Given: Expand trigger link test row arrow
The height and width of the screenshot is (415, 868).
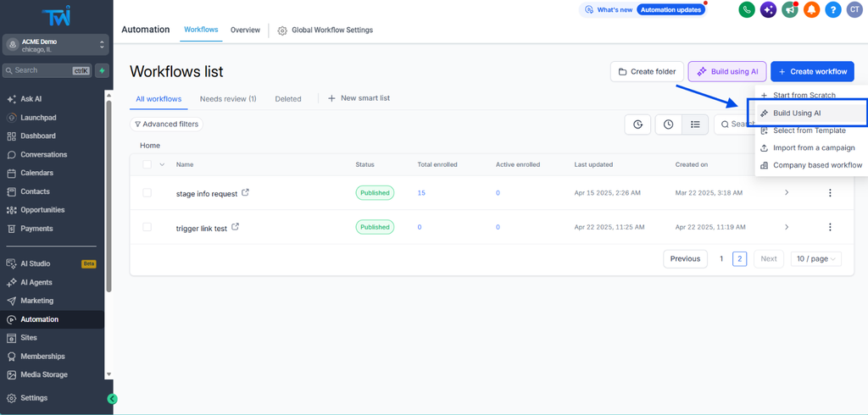Looking at the screenshot, I should pos(787,227).
